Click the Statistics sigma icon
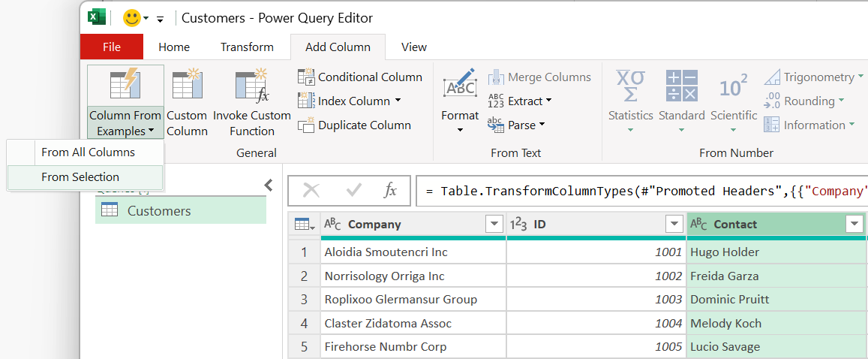 tap(630, 86)
